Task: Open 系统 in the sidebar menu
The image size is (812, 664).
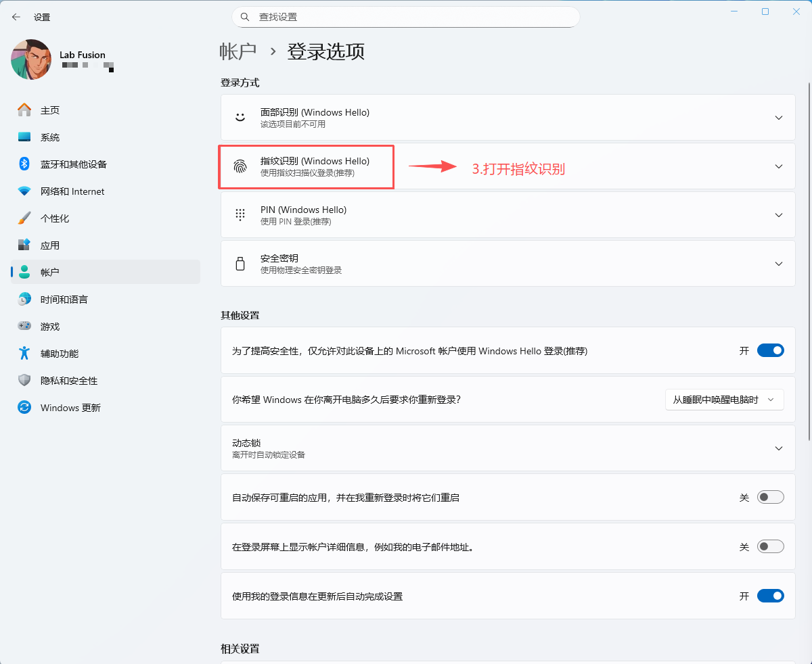Action: 50,137
